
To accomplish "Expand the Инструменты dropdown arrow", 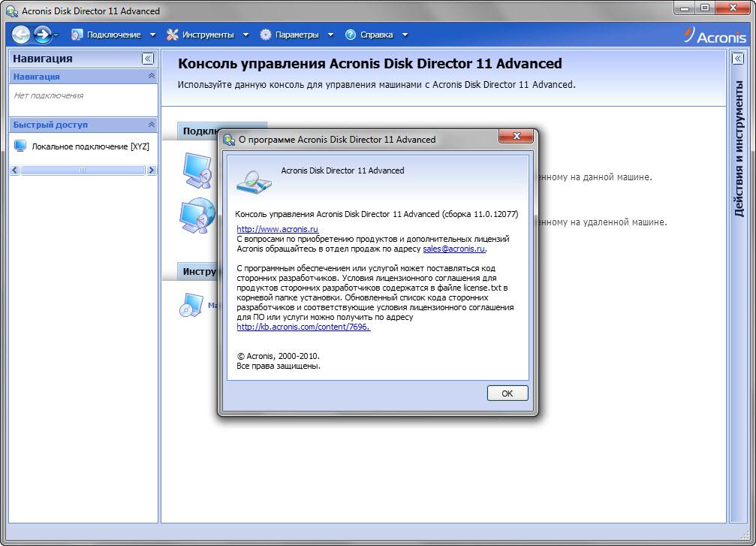I will click(x=246, y=35).
